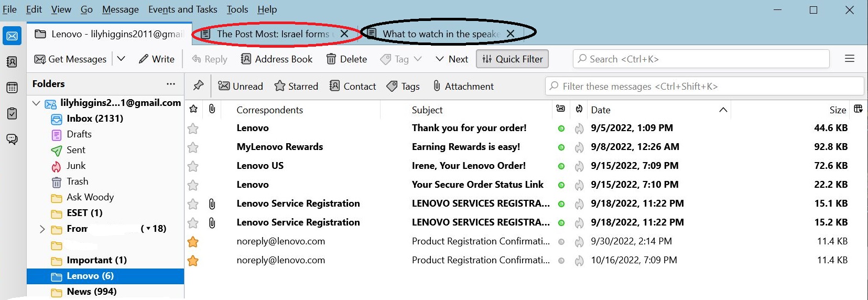The height and width of the screenshot is (300, 868).
Task: Click the Delete toolbar button
Action: tap(346, 59)
